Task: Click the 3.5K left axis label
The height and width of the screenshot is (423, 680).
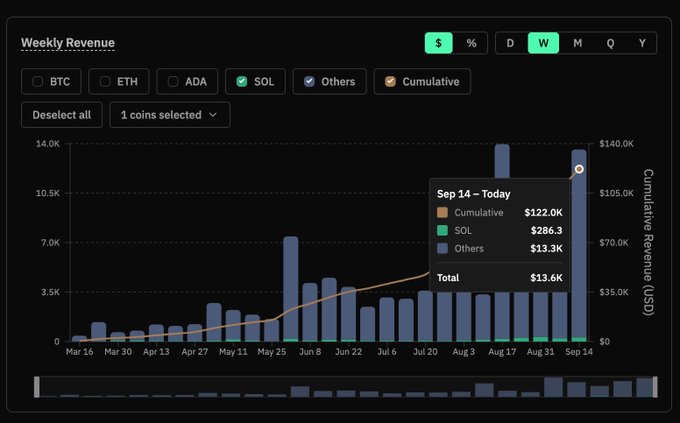Action: (x=50, y=292)
